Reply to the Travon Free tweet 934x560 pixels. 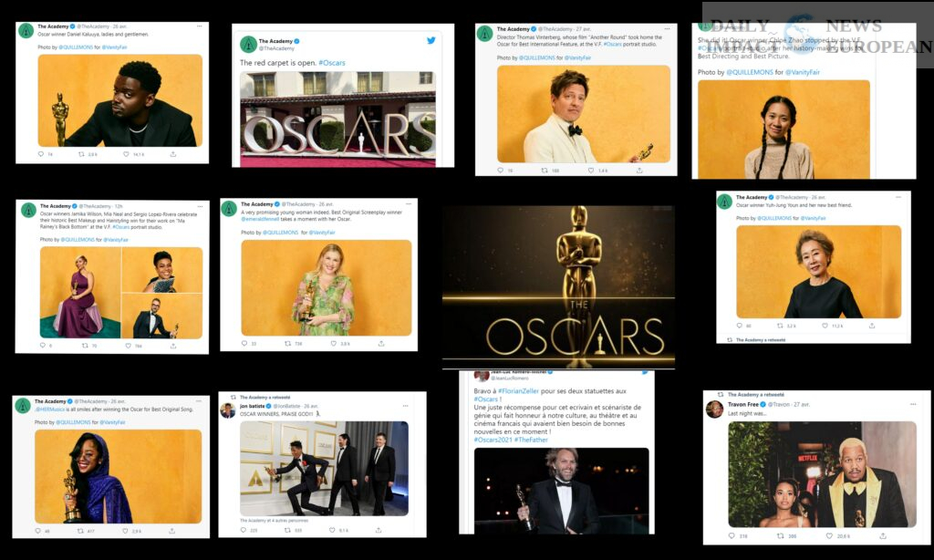732,536
